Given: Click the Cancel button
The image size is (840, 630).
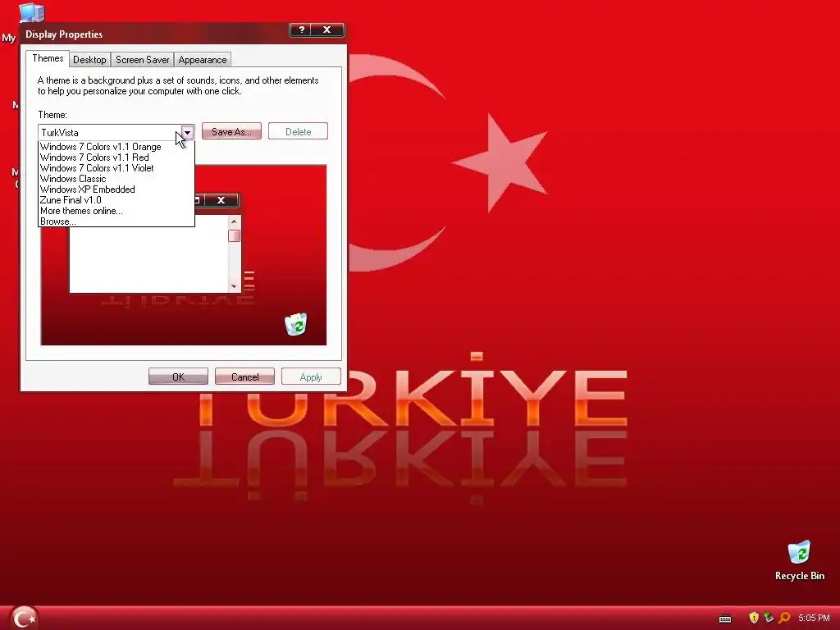Looking at the screenshot, I should [x=244, y=377].
